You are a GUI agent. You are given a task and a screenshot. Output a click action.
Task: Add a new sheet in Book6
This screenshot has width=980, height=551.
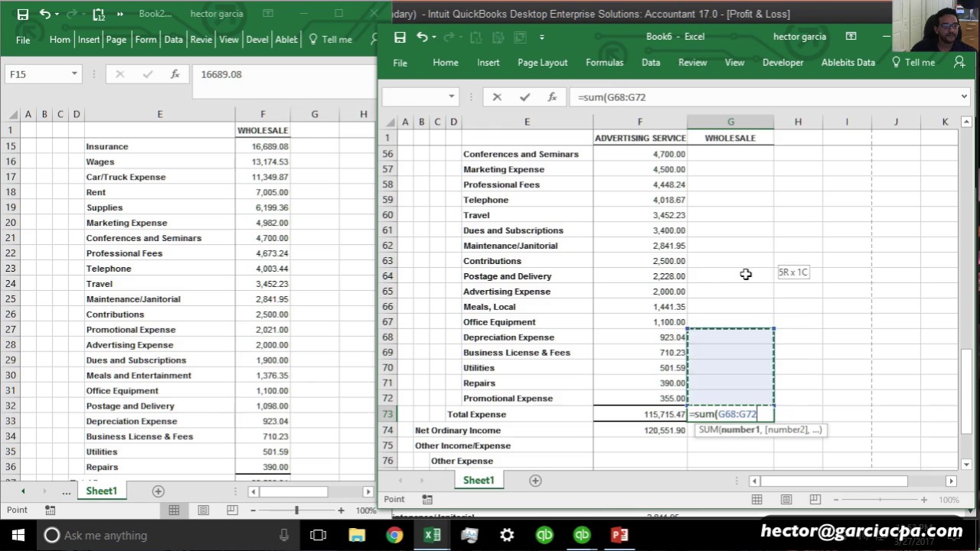coord(535,481)
